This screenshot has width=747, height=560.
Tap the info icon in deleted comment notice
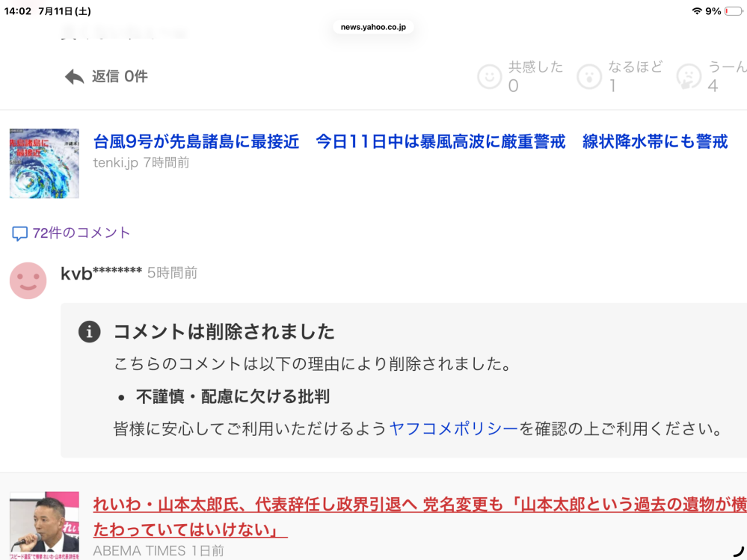[x=90, y=331]
